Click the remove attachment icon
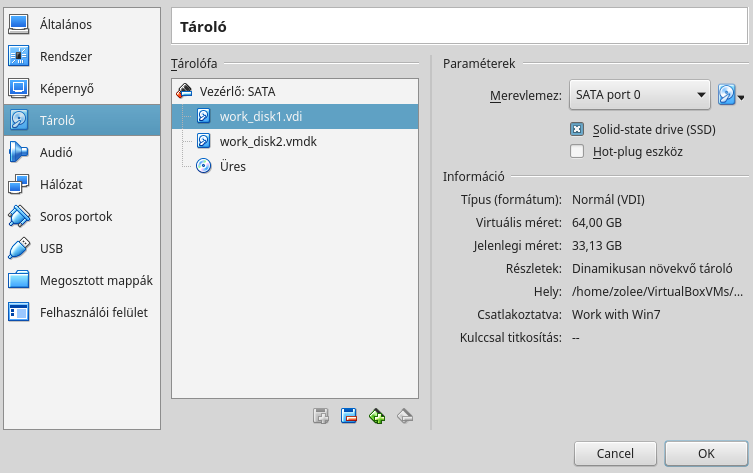The height and width of the screenshot is (473, 753). pos(405,415)
